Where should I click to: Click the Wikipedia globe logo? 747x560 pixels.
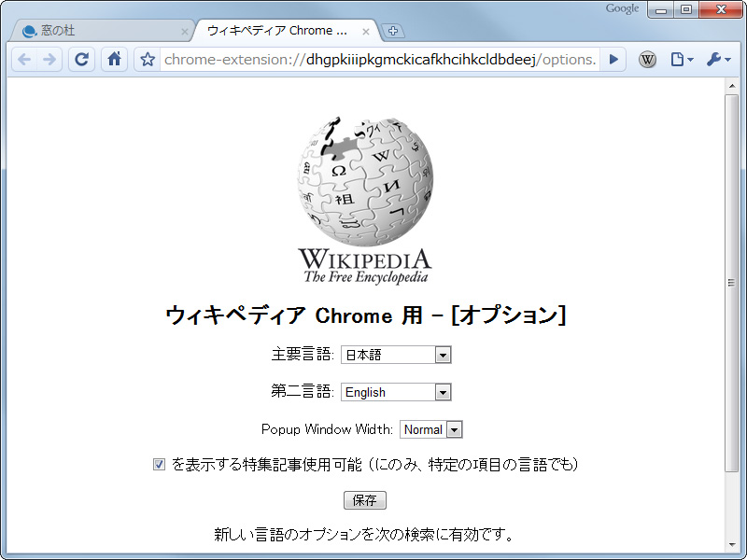tap(365, 200)
